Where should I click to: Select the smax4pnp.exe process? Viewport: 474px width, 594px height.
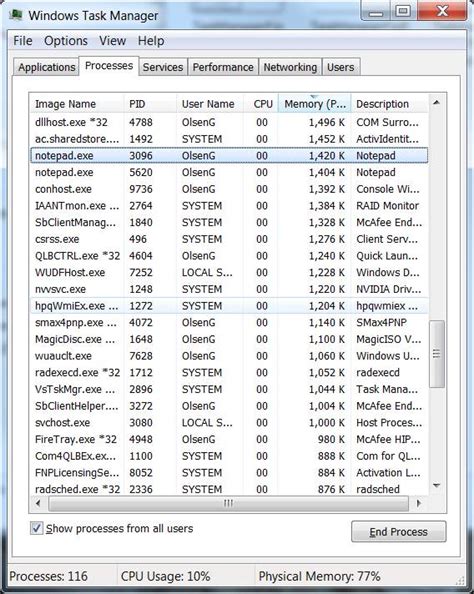tap(229, 322)
